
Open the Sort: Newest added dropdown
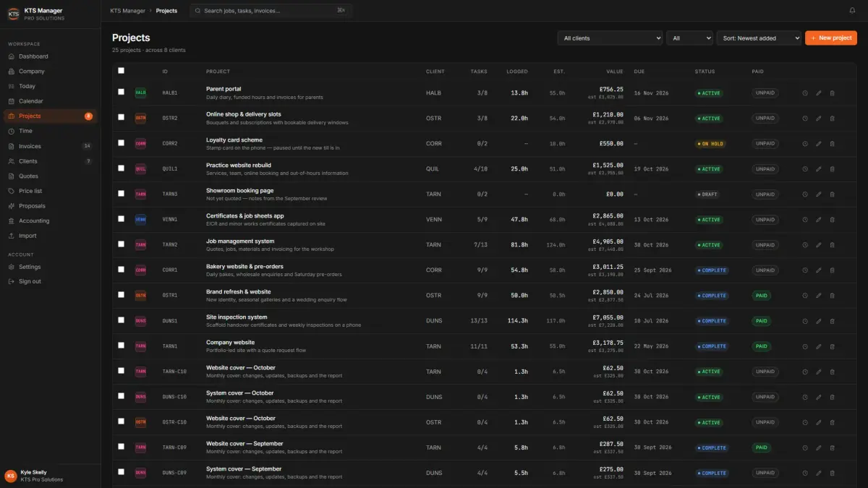759,38
